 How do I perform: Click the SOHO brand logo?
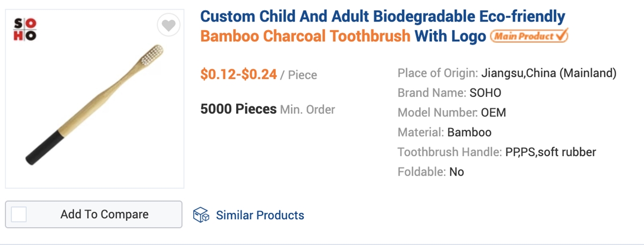(24, 30)
